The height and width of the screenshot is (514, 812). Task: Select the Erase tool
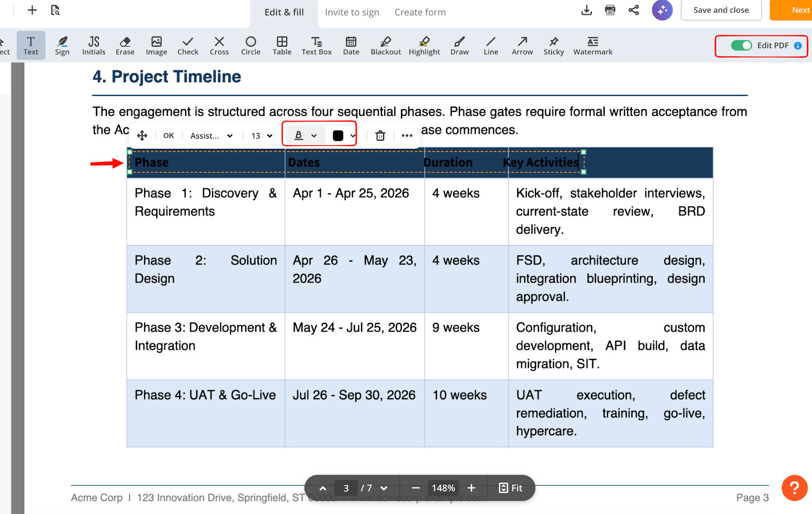pos(125,45)
